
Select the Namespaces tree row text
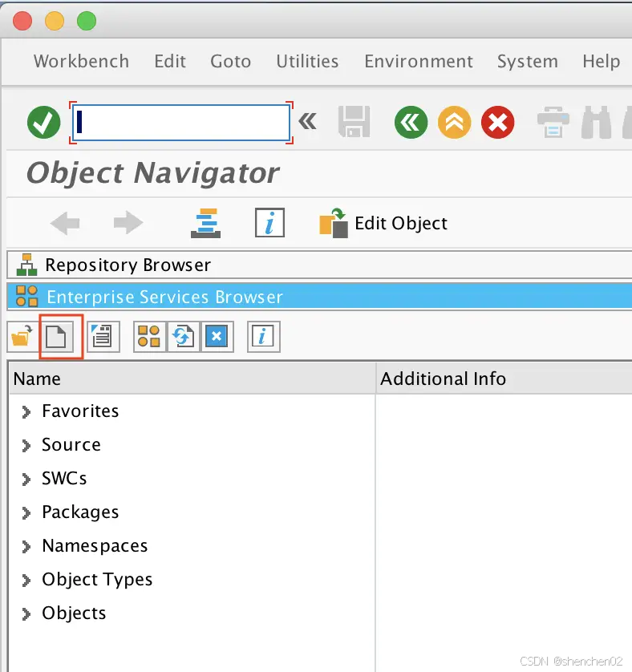(95, 546)
